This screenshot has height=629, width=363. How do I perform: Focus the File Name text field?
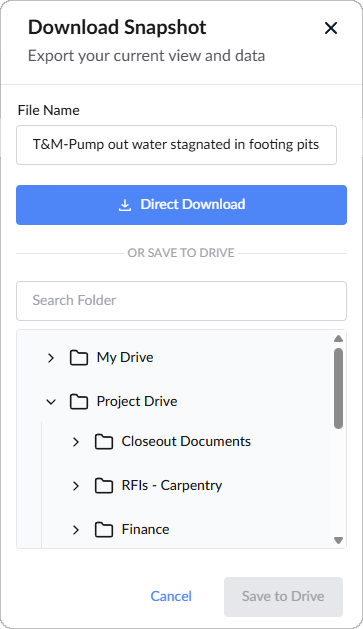pyautogui.click(x=176, y=145)
